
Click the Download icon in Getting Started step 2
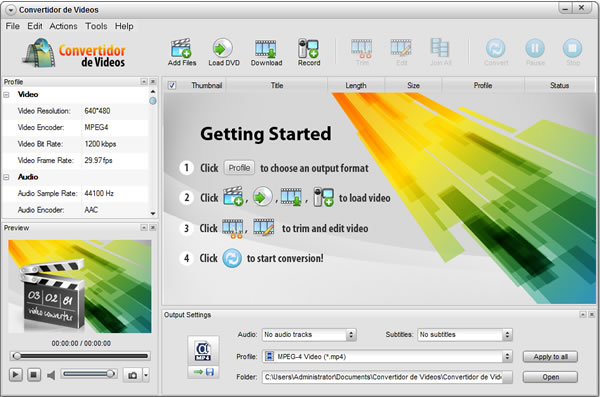(x=291, y=197)
